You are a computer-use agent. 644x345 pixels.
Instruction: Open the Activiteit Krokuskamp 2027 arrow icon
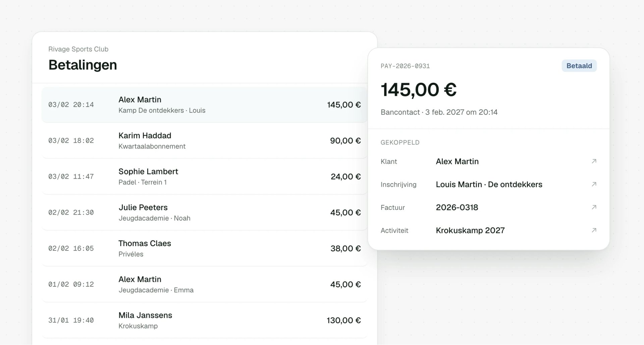pyautogui.click(x=594, y=230)
